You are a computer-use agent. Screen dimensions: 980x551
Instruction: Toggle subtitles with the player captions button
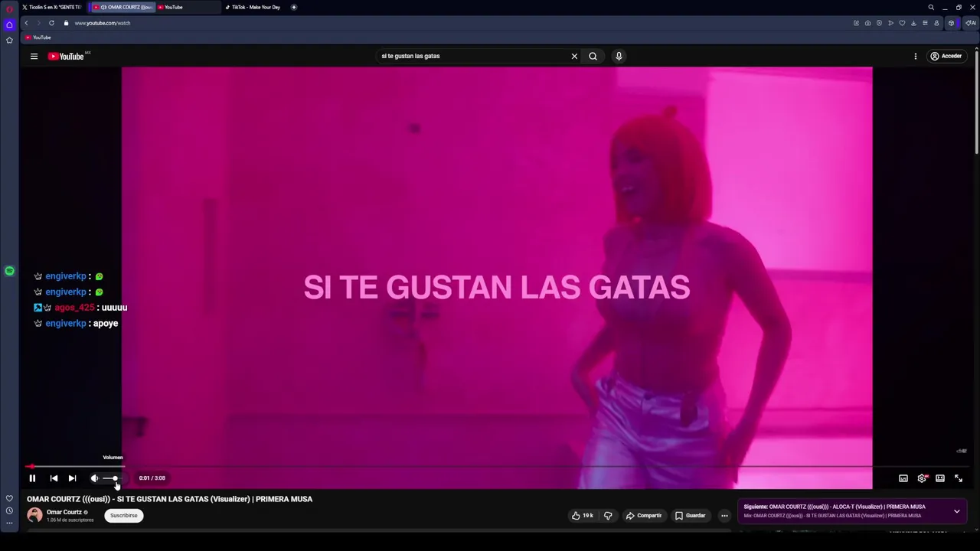point(903,478)
